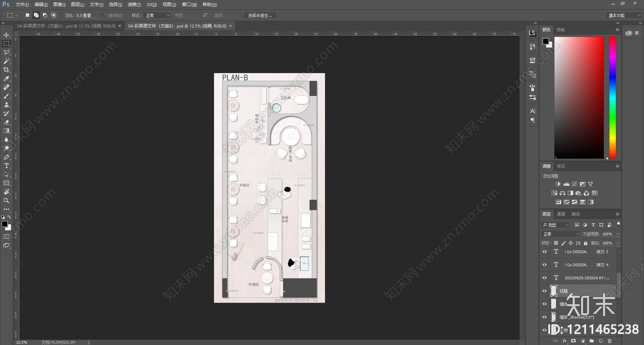This screenshot has height=345, width=644.
Task: Select the Move tool
Action: coord(6,35)
